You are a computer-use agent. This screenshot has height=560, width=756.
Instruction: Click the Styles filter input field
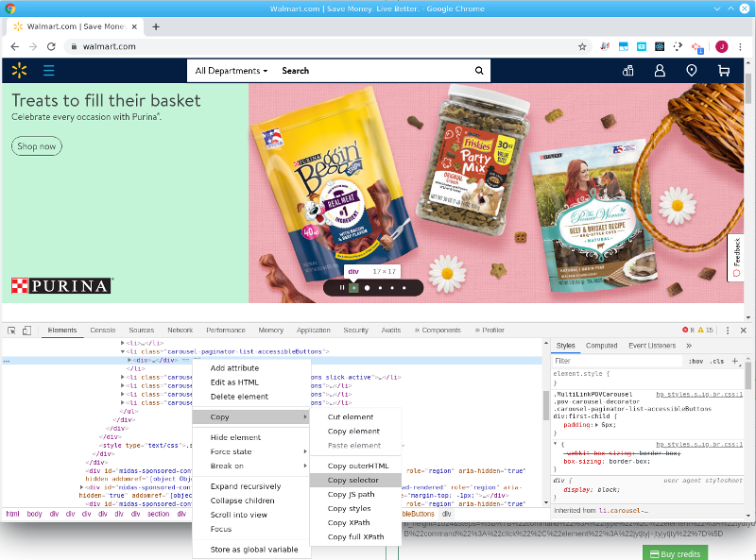pos(614,361)
